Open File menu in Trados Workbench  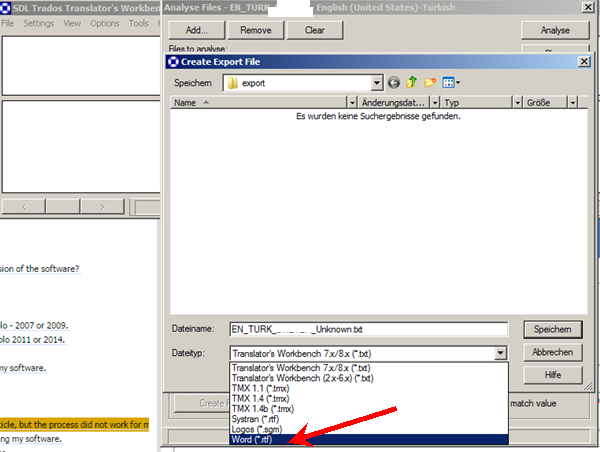click(x=7, y=23)
